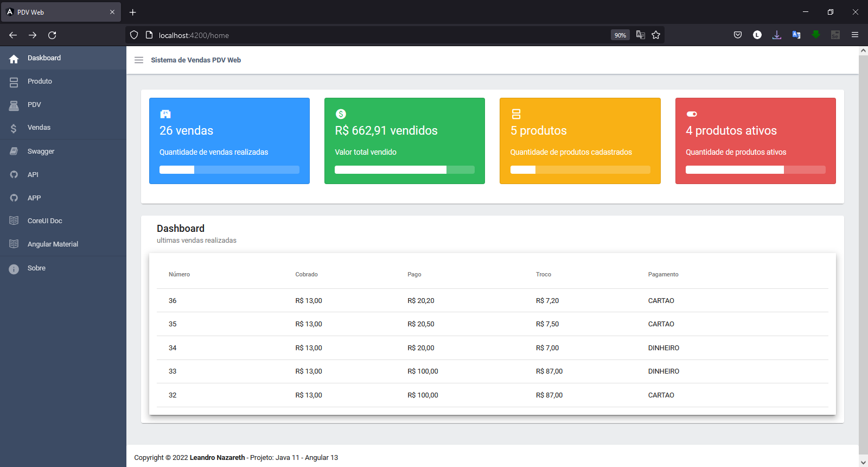Click the Swagger book icon
Viewport: 868px width, 467px height.
pyautogui.click(x=14, y=152)
